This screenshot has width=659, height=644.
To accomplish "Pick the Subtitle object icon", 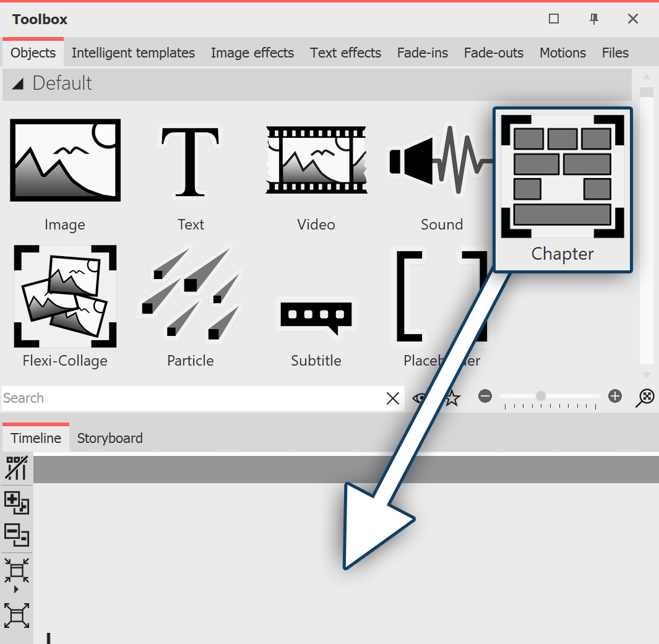I will tap(316, 317).
